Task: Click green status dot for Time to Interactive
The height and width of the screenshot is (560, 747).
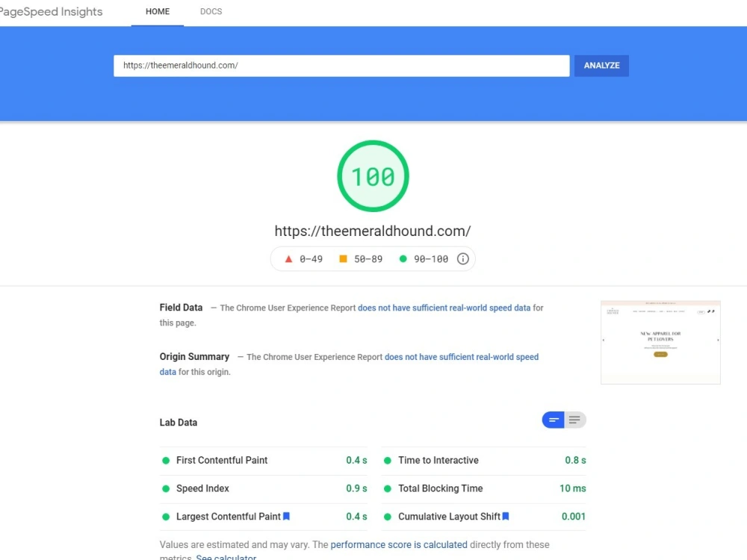Action: [388, 461]
